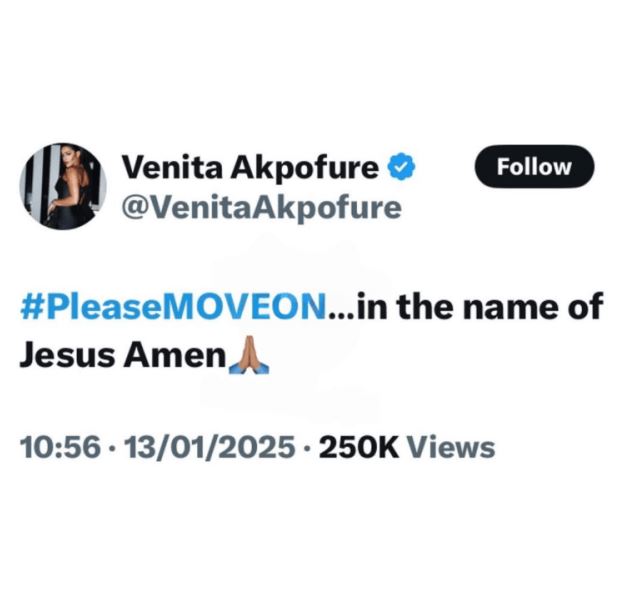Image resolution: width=624 pixels, height=609 pixels.
Task: Open the #PleaseMOVEON hashtag
Action: [x=173, y=307]
